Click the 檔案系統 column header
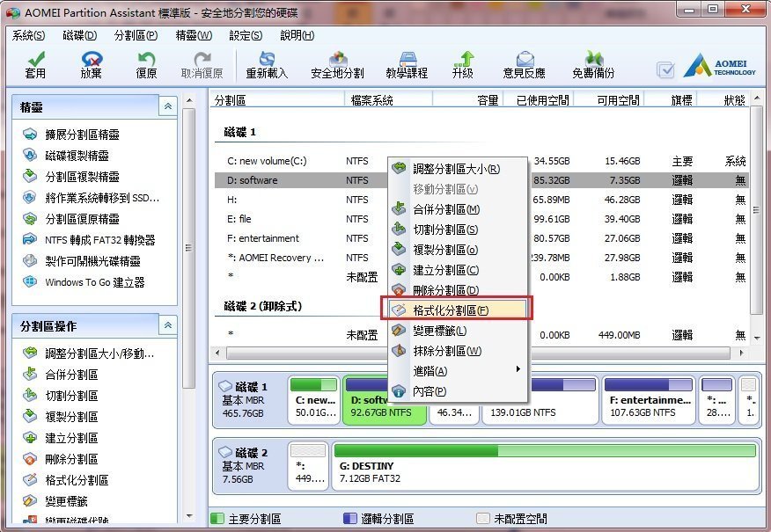This screenshot has height=532, width=771. (x=388, y=100)
